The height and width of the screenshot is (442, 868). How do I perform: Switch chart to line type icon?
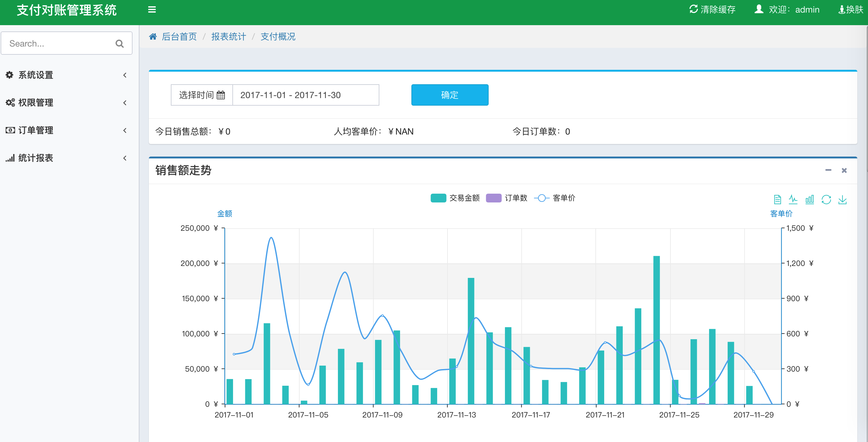point(793,199)
